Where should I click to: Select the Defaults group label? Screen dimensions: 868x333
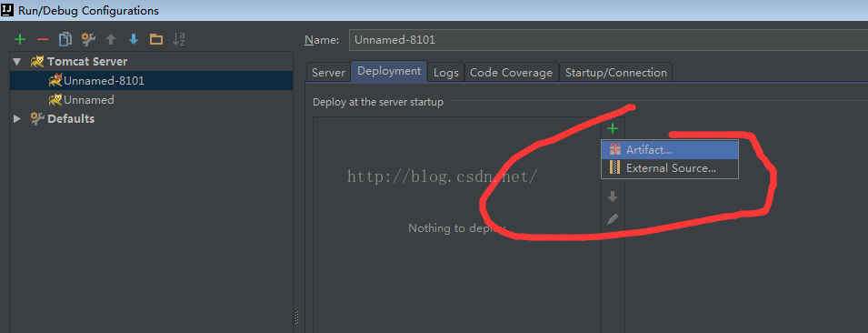pos(71,118)
